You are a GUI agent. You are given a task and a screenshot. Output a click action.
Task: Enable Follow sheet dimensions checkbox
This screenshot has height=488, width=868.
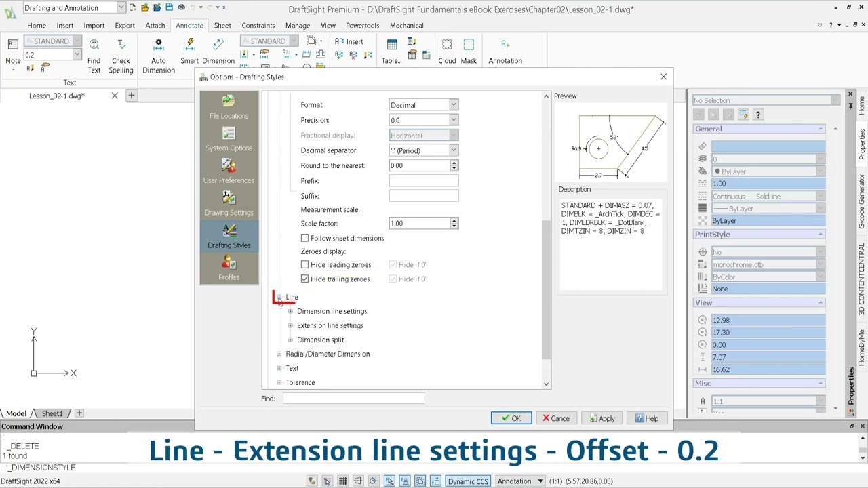tap(304, 238)
